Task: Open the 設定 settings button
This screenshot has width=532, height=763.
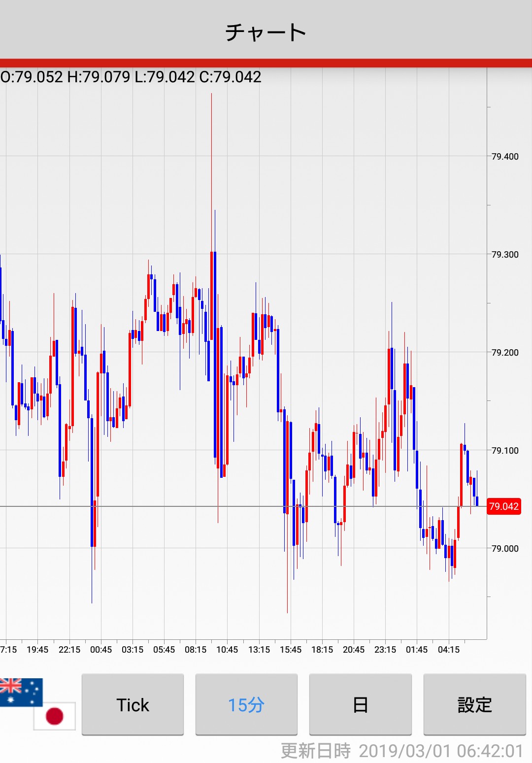Action: (474, 704)
